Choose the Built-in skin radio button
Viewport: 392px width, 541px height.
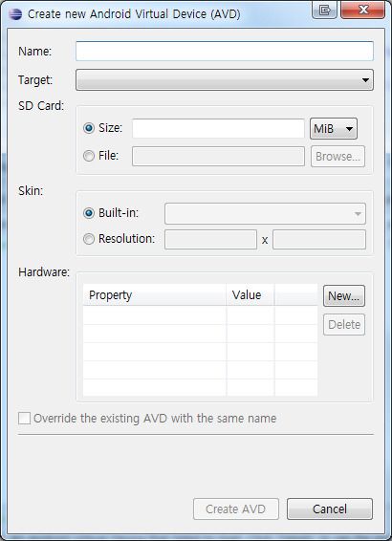(89, 213)
